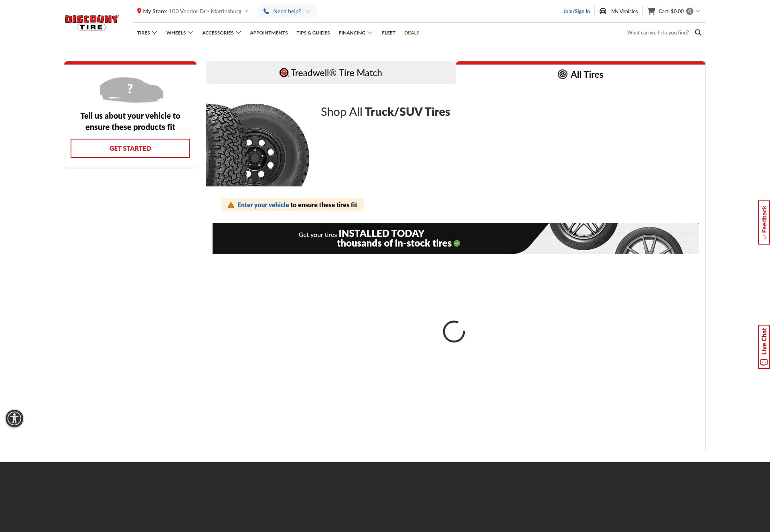Click the Cart: $0.00 text
This screenshot has height=532, width=770.
pyautogui.click(x=671, y=11)
